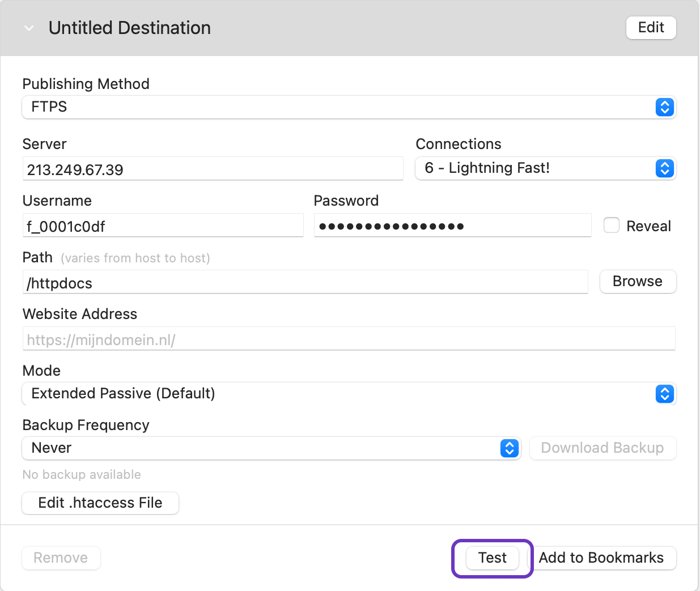Enable the Reveal password checkbox
700x591 pixels.
pos(612,226)
